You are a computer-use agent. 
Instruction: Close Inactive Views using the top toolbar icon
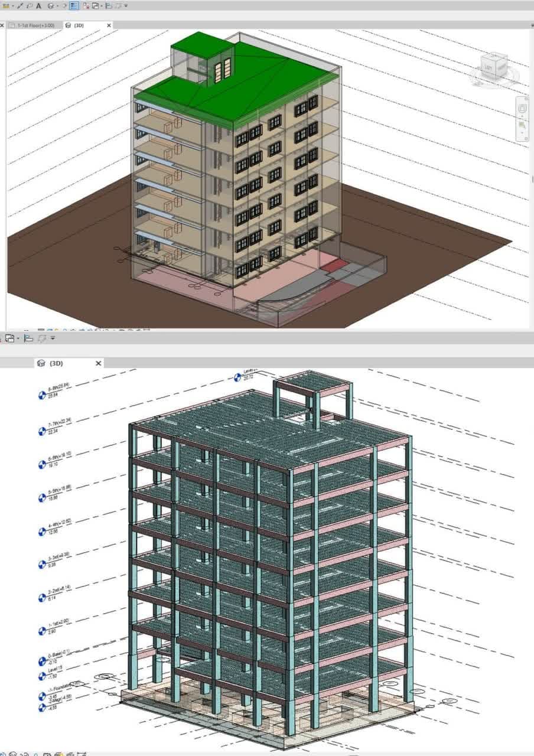point(86,6)
